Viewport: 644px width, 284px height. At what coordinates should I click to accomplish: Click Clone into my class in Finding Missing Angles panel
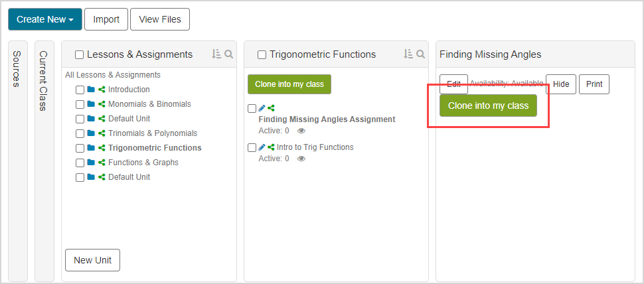(x=488, y=106)
